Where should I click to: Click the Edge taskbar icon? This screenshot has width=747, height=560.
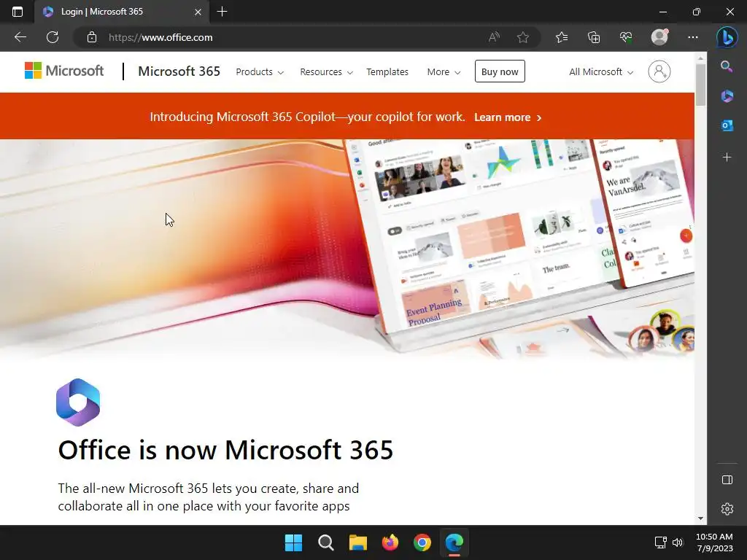click(454, 542)
